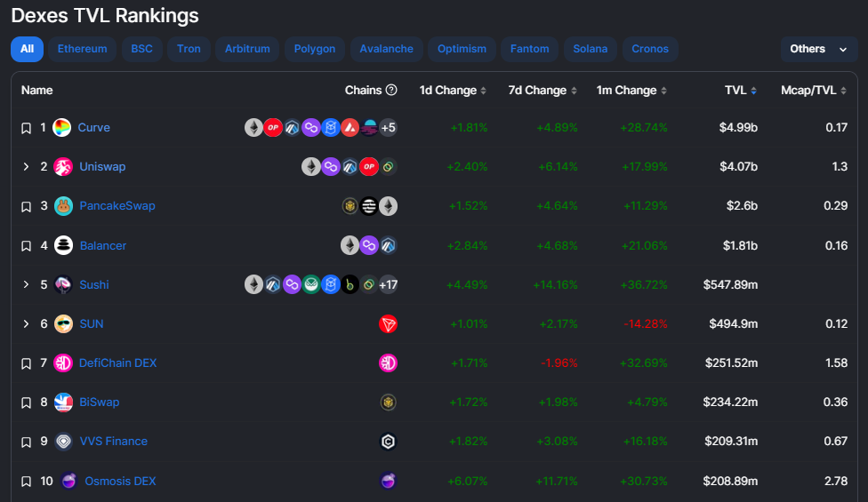Click the Osmosis DEX potion logo
868x502 pixels.
pos(68,481)
